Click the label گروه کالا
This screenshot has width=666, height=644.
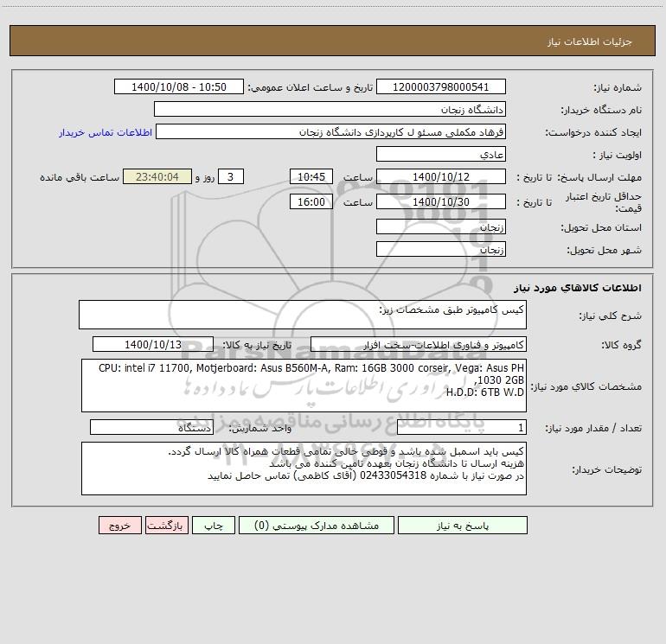(621, 345)
